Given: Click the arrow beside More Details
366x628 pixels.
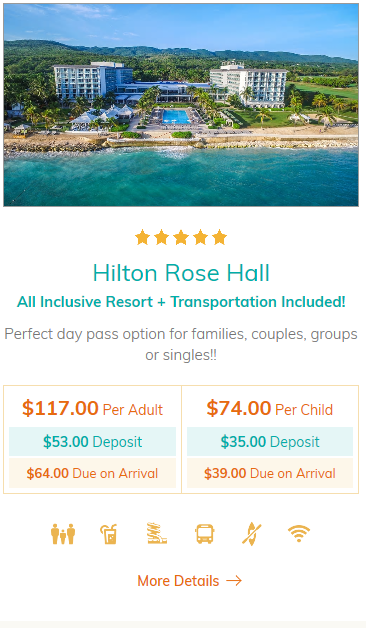Looking at the screenshot, I should click(234, 581).
